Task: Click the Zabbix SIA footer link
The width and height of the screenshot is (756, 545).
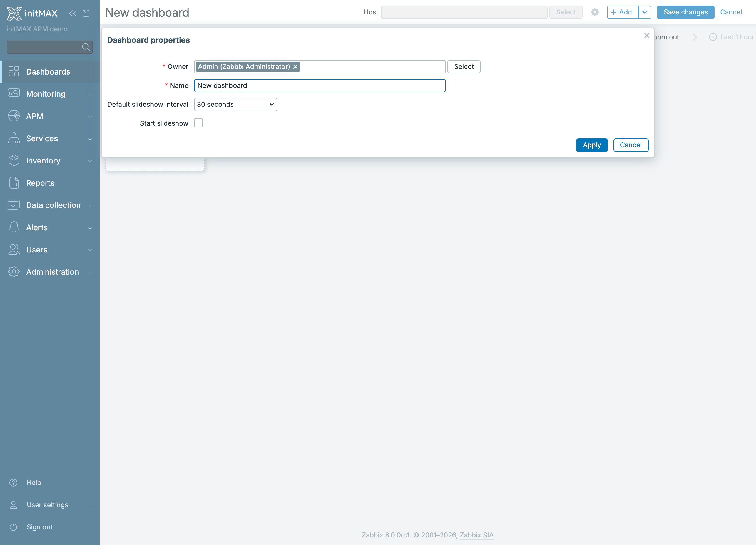Action: [x=476, y=535]
